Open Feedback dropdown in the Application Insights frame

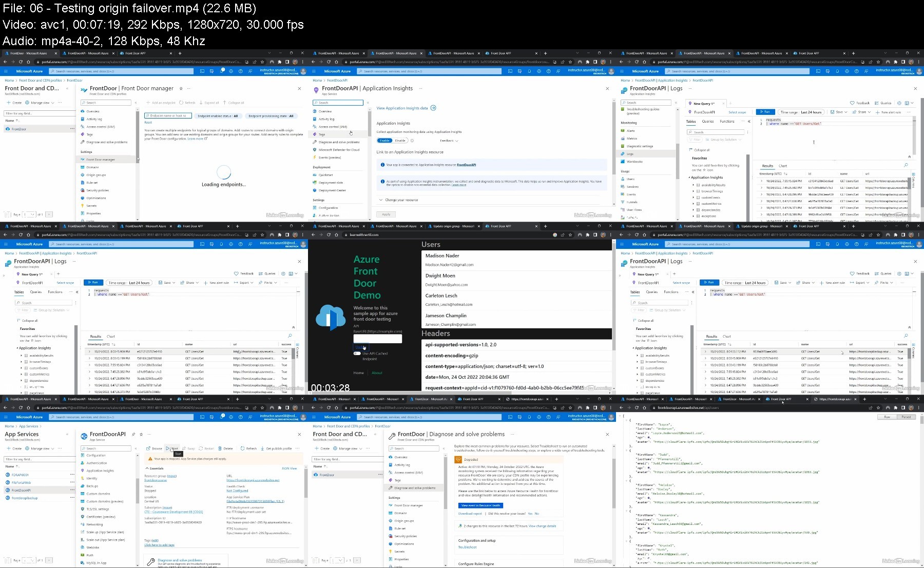(449, 141)
